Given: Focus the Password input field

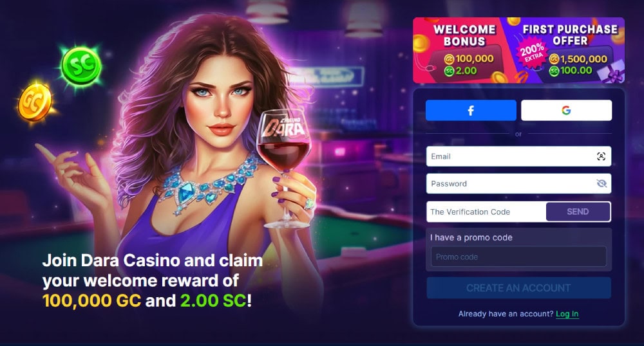Looking at the screenshot, I should [x=518, y=183].
